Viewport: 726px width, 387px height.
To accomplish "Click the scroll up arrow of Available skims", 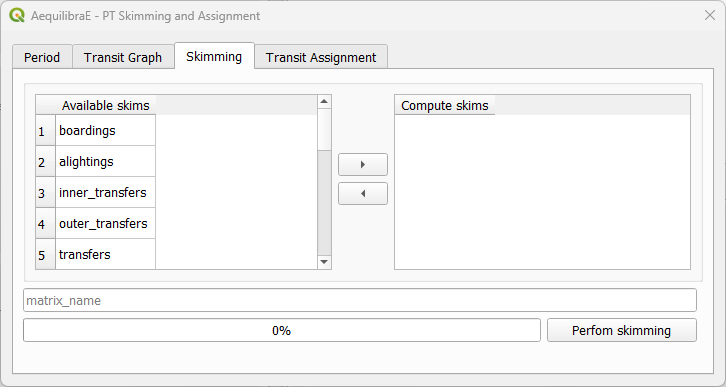I will click(324, 101).
